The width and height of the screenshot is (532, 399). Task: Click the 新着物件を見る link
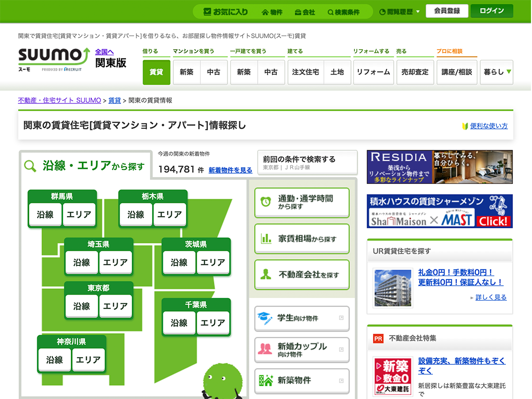point(230,170)
